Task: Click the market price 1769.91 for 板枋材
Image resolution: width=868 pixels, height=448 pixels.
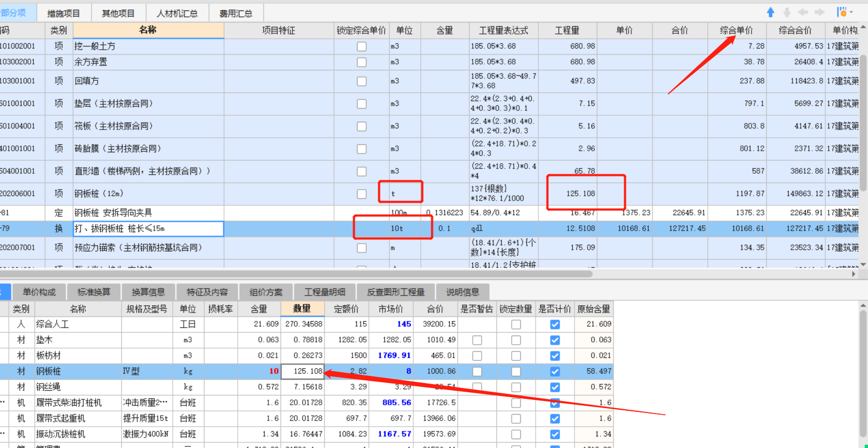Action: [391, 356]
